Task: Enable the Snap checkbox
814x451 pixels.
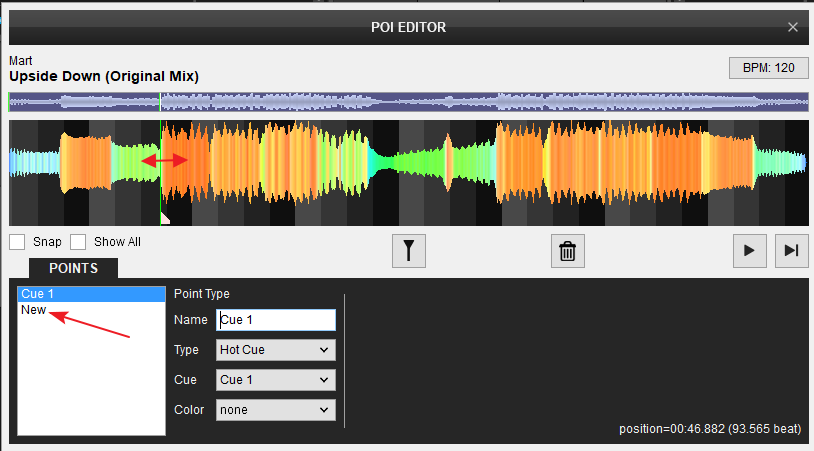Action: pos(18,242)
